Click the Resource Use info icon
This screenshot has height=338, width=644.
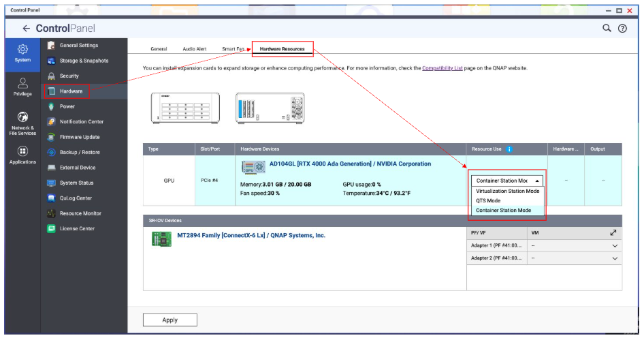pos(509,149)
